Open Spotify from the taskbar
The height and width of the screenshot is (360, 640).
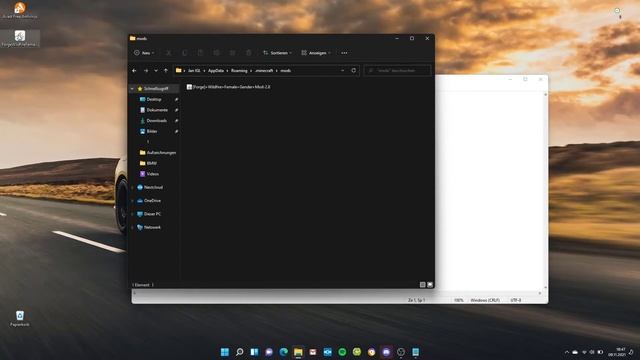(342, 352)
